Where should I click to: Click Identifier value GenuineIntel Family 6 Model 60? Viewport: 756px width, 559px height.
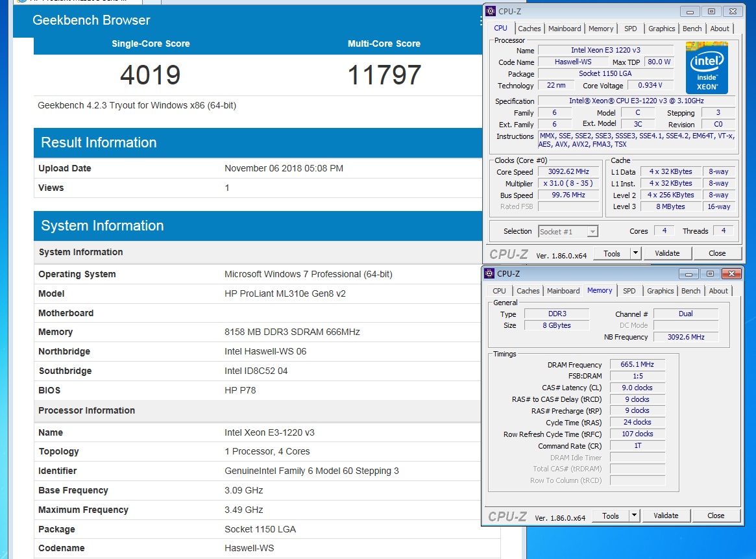pos(311,471)
